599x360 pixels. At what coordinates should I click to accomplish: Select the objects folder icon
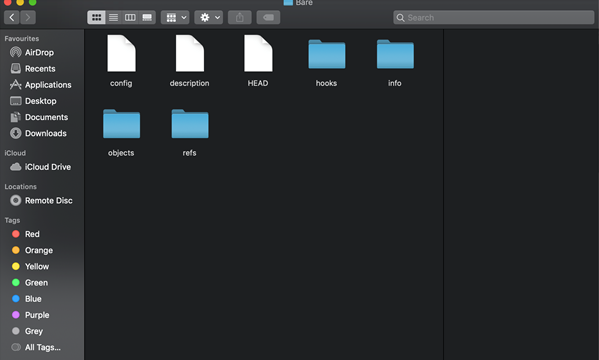pyautogui.click(x=121, y=124)
